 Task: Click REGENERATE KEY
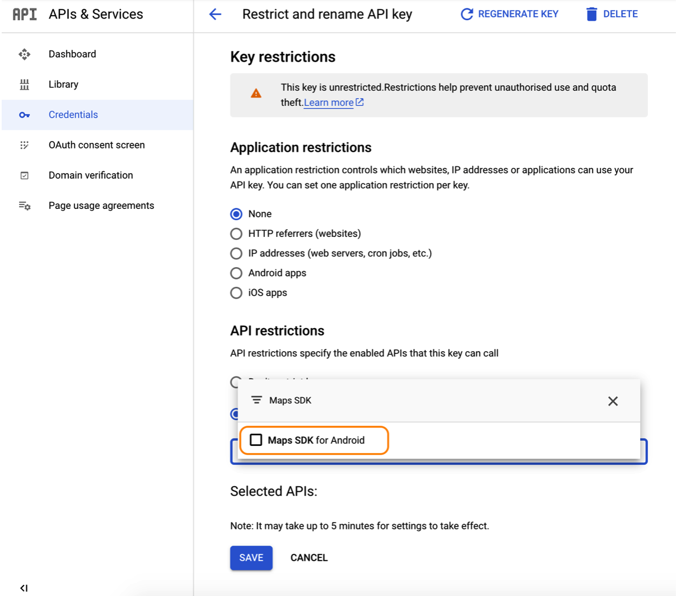click(x=510, y=13)
